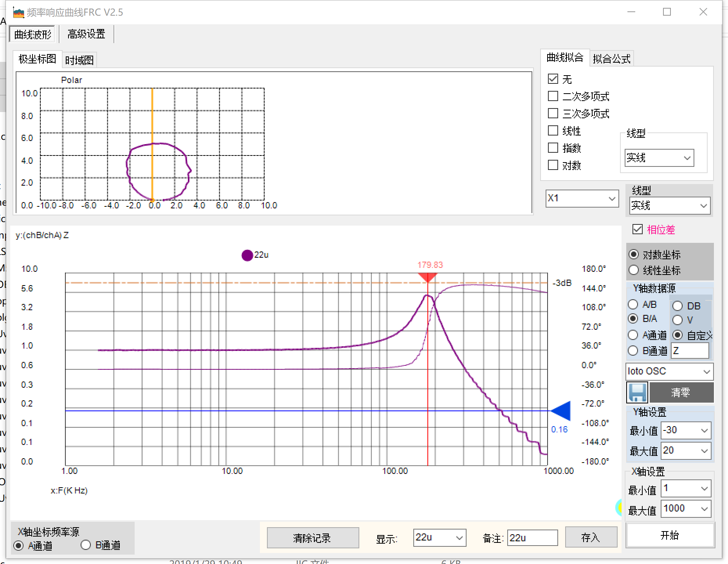The width and height of the screenshot is (728, 564).
Task: Switch to the 高级设置 tab
Action: [86, 34]
